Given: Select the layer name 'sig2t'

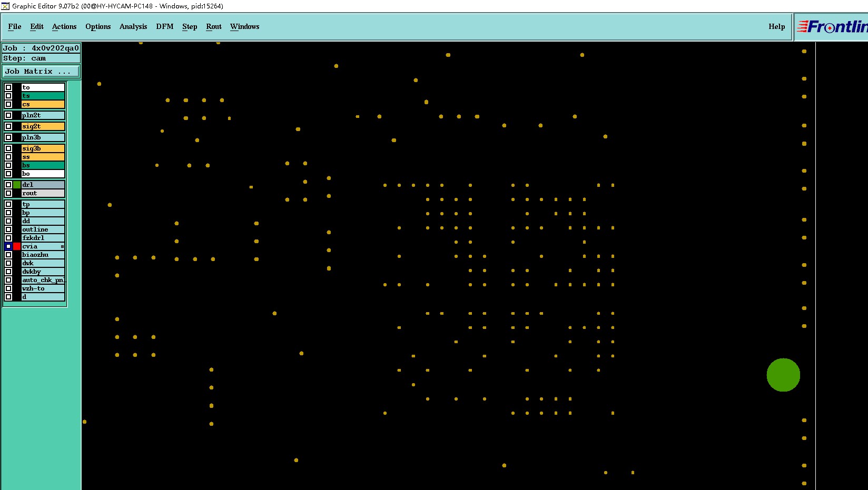Looking at the screenshot, I should [x=43, y=126].
